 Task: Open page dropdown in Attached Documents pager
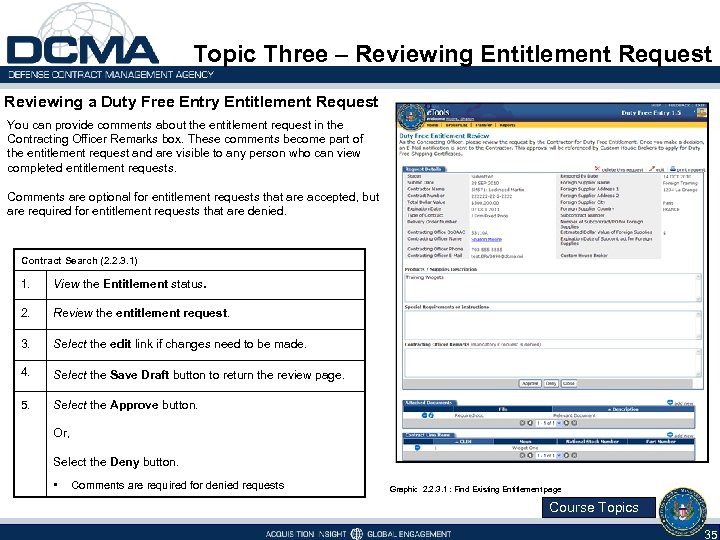[549, 423]
